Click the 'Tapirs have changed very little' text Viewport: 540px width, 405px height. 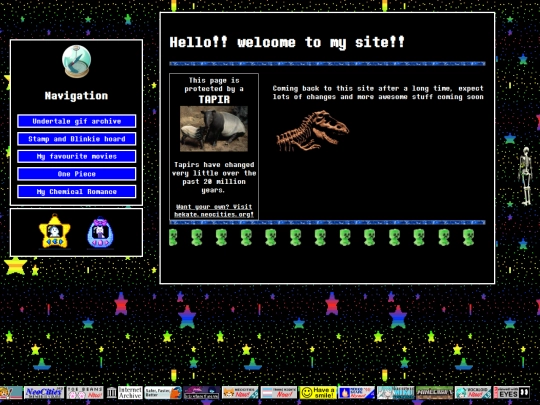coord(214,177)
